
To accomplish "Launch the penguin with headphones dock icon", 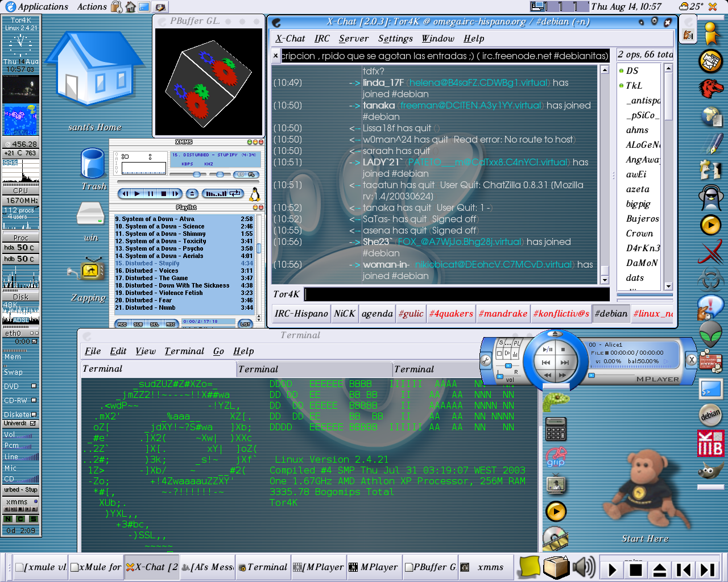I will pyautogui.click(x=711, y=198).
